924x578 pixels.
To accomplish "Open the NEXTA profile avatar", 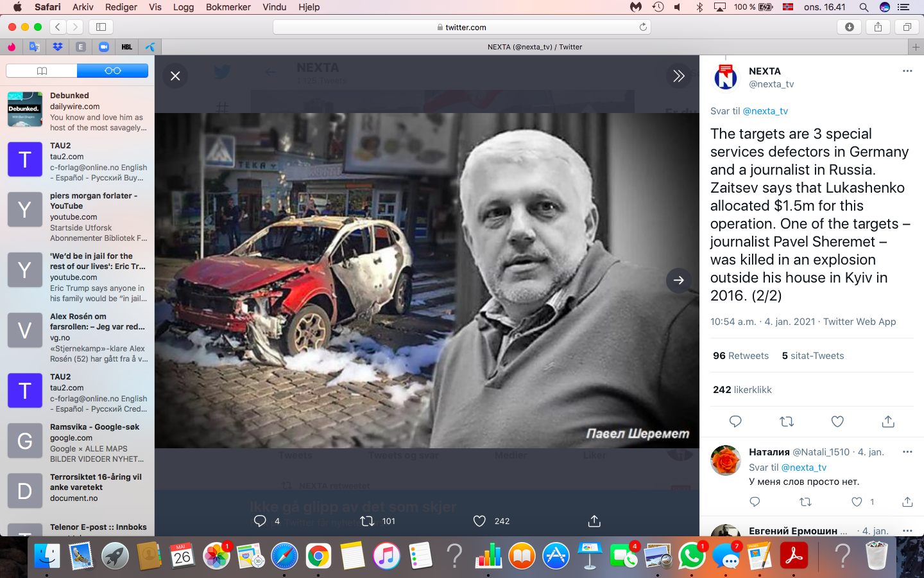I will [x=726, y=78].
